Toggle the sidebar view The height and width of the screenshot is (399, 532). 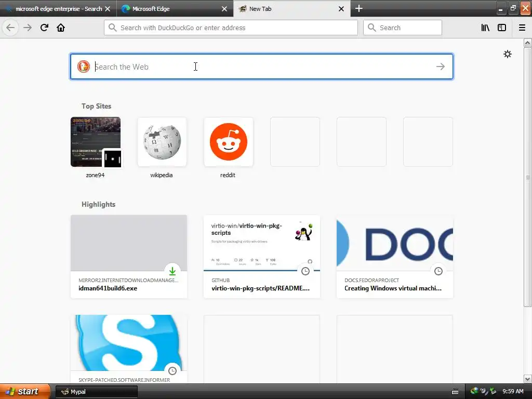point(502,28)
